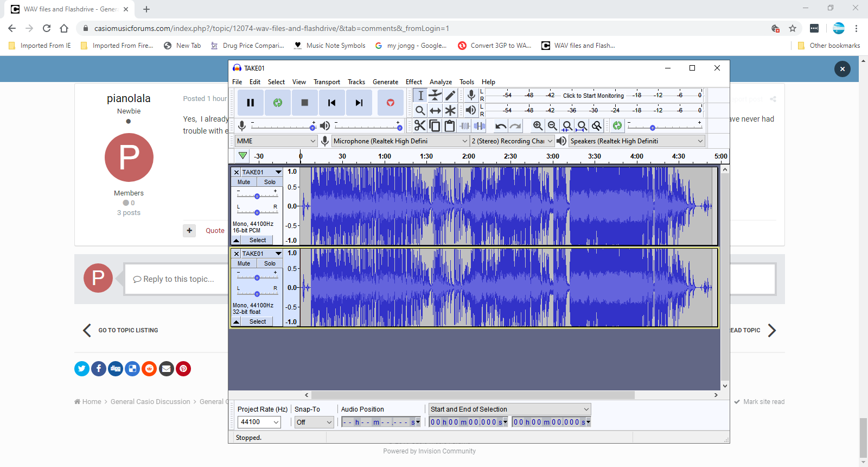Open the Tracks menu
The height and width of the screenshot is (467, 868).
pos(356,82)
